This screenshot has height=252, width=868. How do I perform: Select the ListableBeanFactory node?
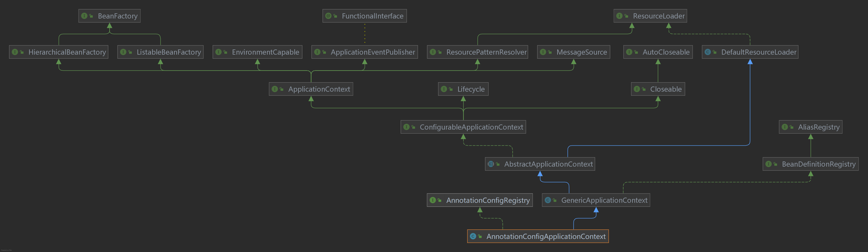click(160, 52)
